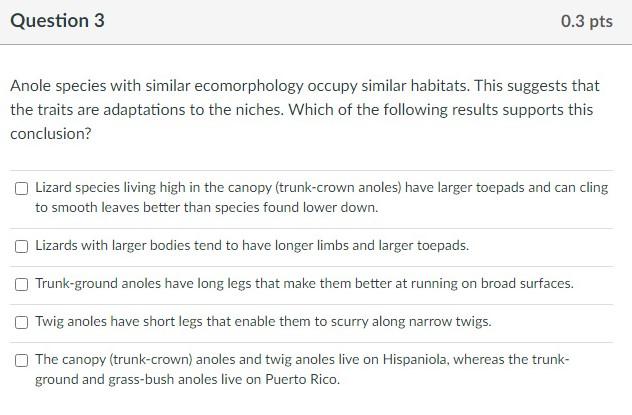Click the 'Trunk-ground anoles have long legs' text
The image size is (632, 415).
(x=304, y=283)
